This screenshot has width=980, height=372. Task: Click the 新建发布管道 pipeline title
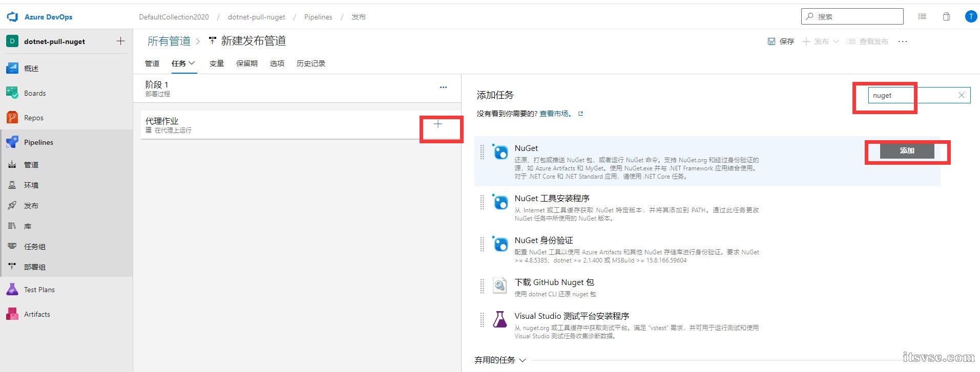tap(254, 41)
